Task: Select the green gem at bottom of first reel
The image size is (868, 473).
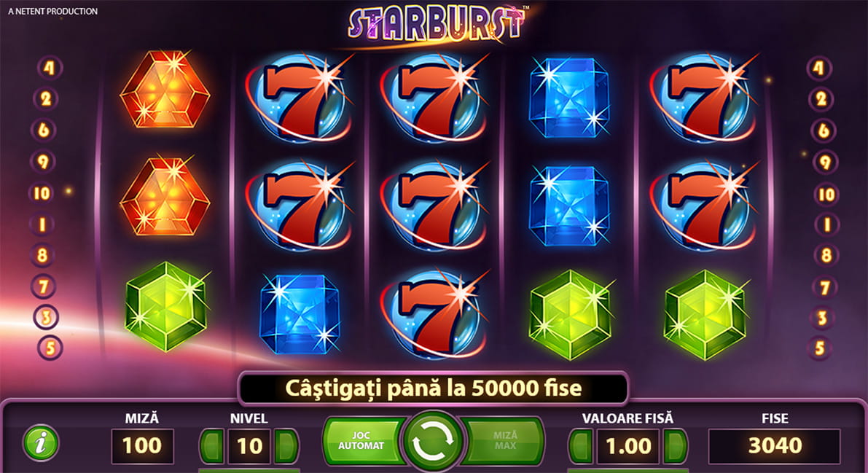Action: point(165,308)
